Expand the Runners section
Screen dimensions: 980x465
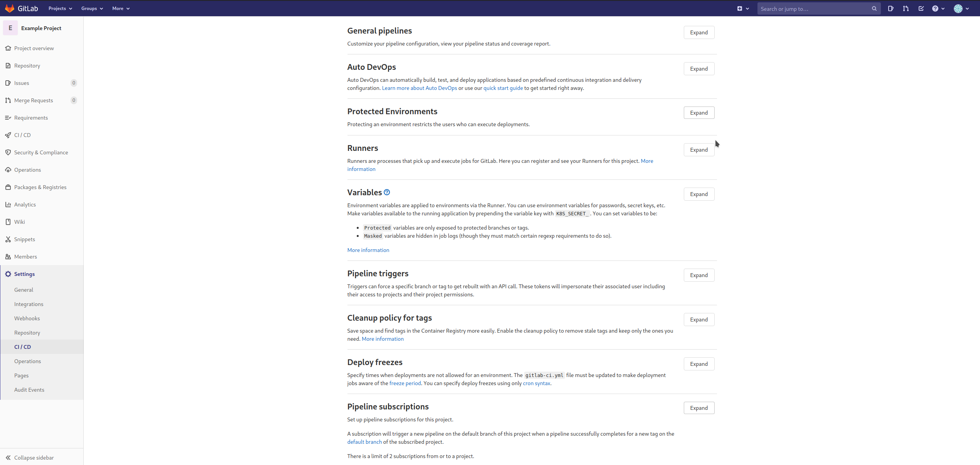point(698,150)
